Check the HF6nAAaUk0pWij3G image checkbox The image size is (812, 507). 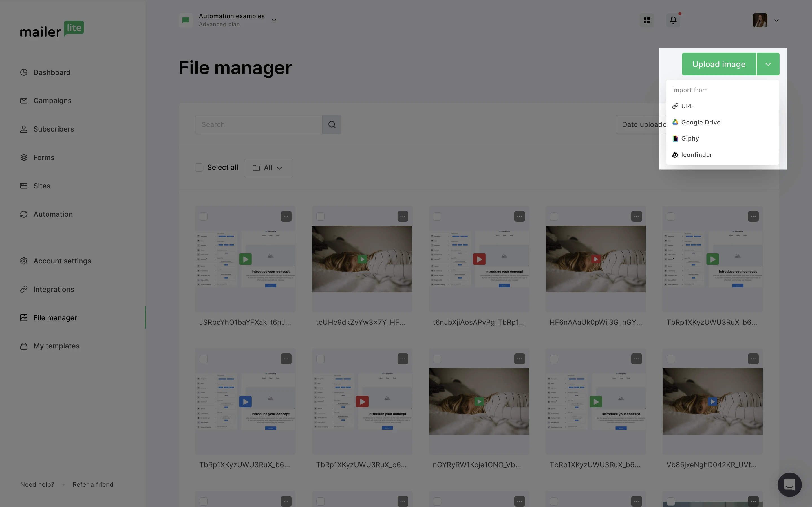554,216
